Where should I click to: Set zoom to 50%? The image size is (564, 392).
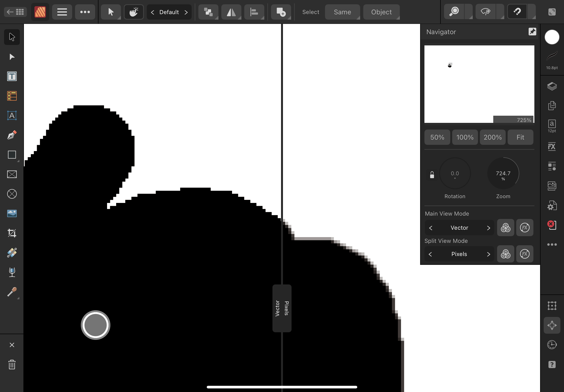[437, 137]
